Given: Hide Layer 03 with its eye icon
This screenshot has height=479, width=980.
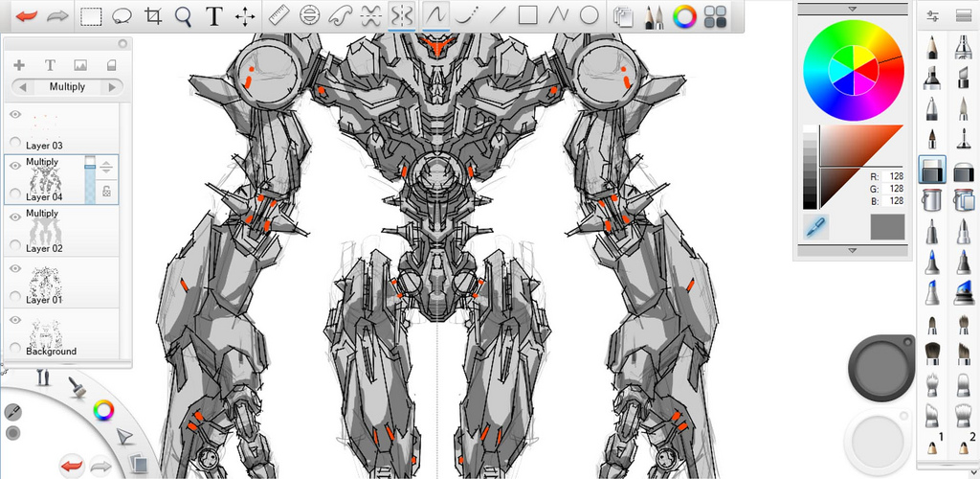Looking at the screenshot, I should [15, 114].
